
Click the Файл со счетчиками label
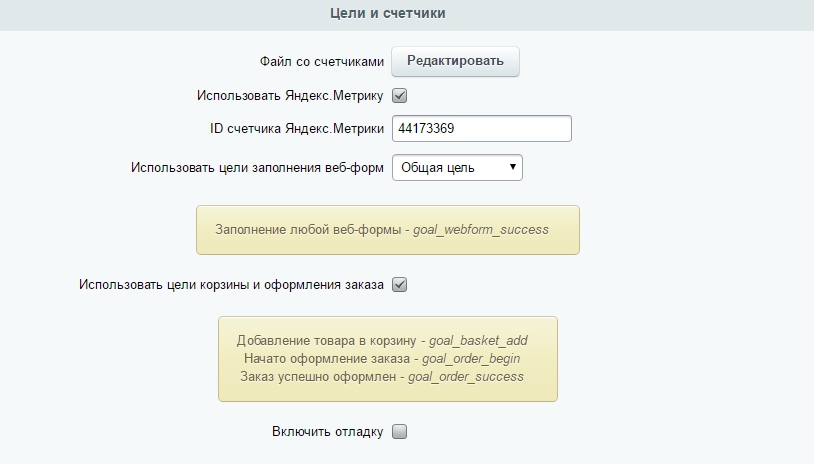[x=321, y=61]
